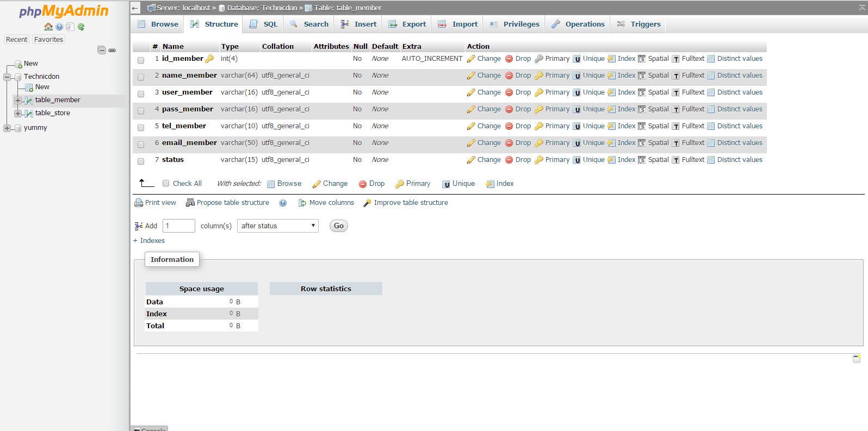Open the Search tab

(x=309, y=24)
